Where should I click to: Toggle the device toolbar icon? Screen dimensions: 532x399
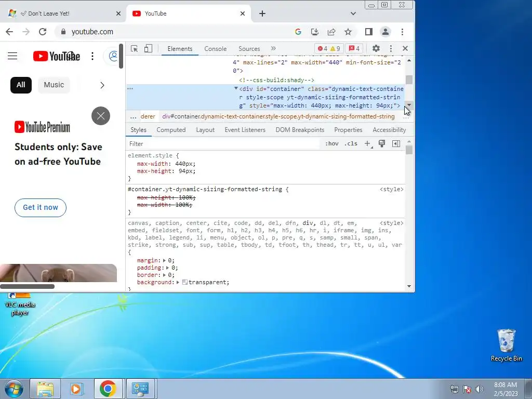click(148, 48)
